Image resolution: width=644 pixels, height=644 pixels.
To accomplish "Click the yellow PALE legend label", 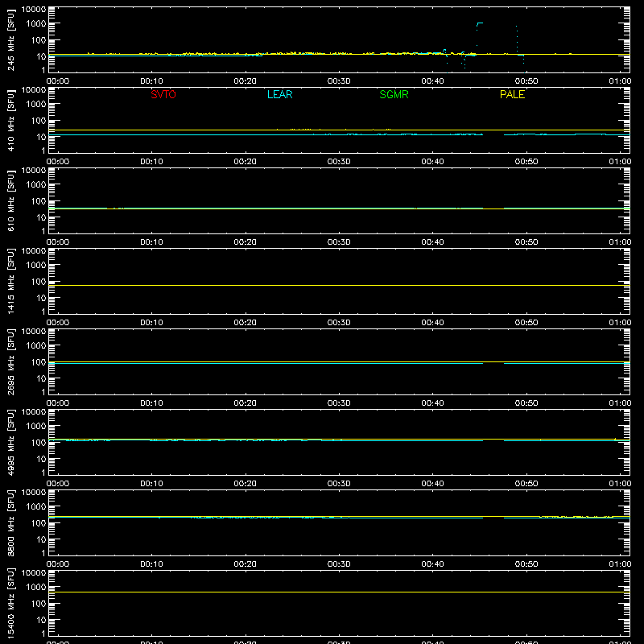I will [x=512, y=94].
